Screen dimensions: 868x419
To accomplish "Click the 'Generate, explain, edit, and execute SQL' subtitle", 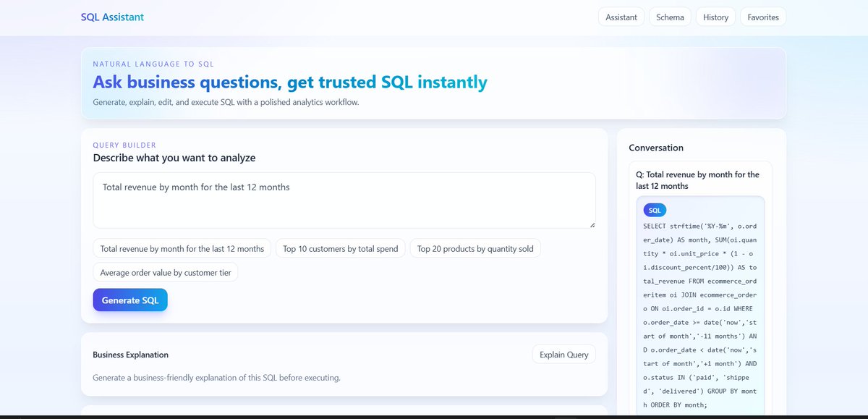I will click(226, 102).
